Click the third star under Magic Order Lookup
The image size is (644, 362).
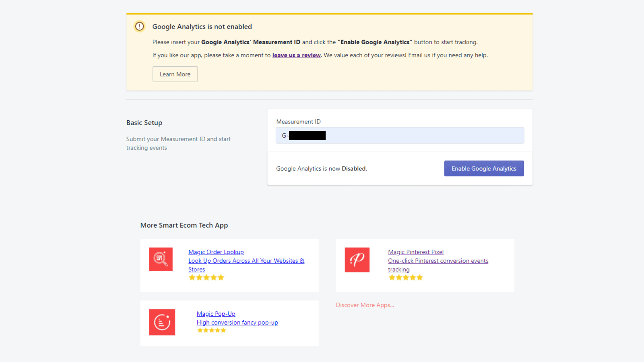point(206,277)
